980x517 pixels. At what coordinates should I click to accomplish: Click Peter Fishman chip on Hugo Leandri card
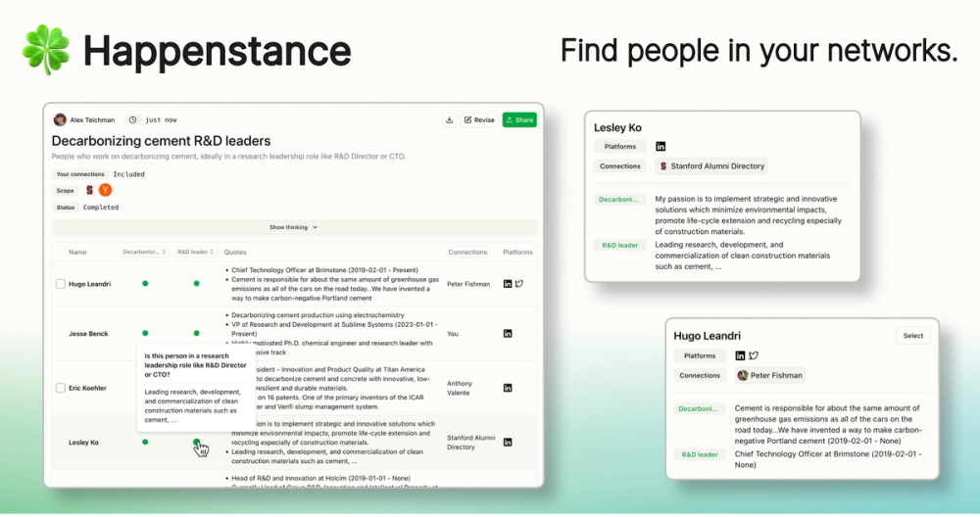[770, 376]
